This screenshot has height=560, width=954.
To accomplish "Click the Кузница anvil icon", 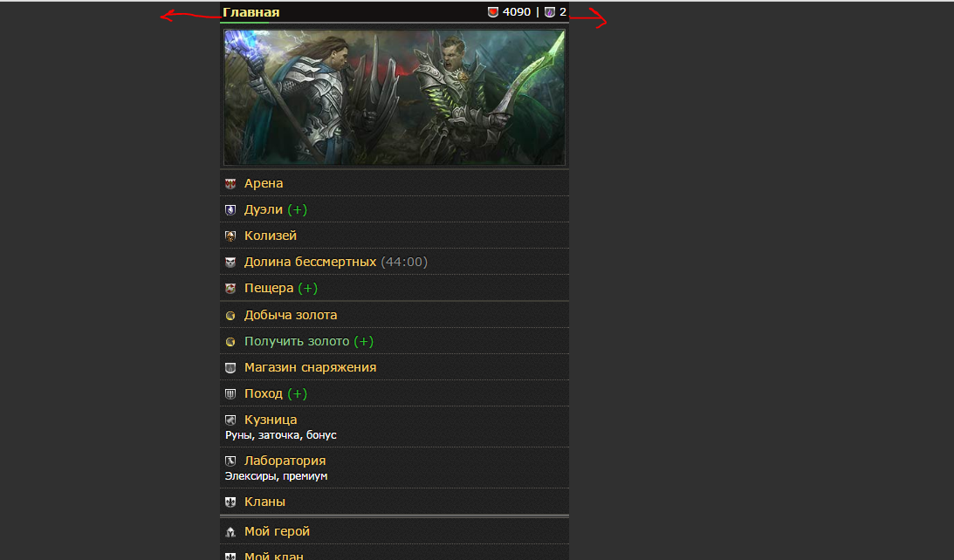I will [230, 420].
